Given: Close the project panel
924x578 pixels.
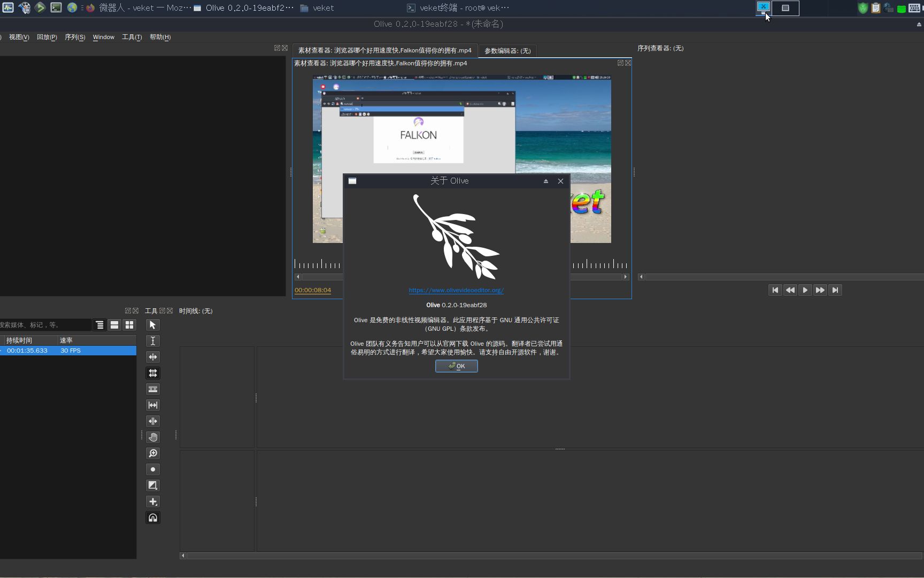Looking at the screenshot, I should coord(135,310).
